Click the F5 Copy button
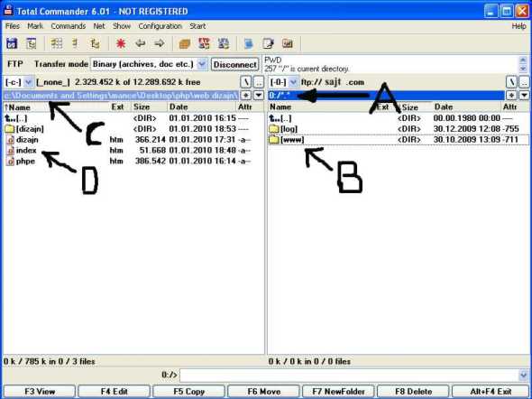The height and width of the screenshot is (399, 532). (189, 392)
